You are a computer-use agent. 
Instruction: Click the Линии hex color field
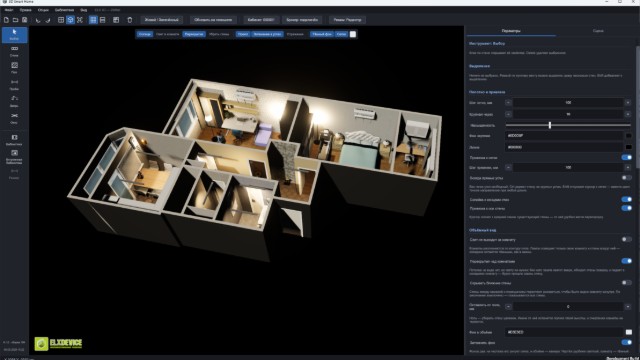(564, 147)
